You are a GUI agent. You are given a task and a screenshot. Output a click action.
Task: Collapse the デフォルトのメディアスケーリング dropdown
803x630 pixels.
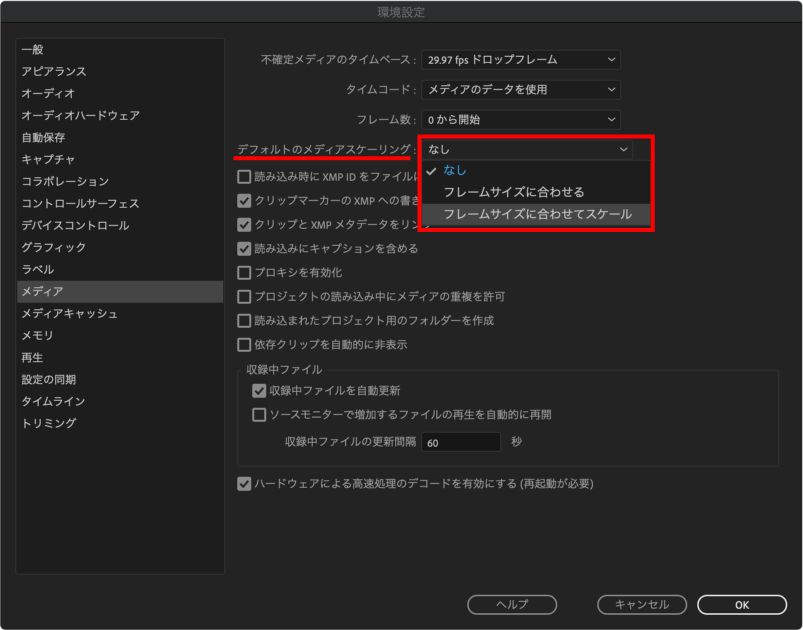(x=527, y=149)
